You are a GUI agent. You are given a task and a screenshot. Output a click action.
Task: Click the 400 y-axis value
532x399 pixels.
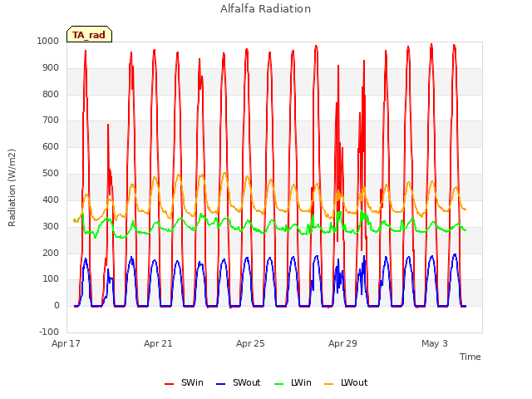(x=51, y=199)
